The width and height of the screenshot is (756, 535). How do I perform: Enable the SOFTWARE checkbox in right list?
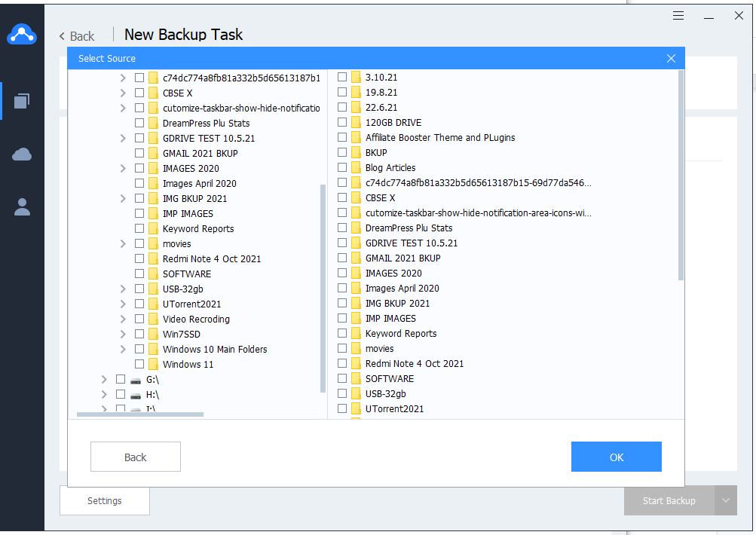(342, 379)
